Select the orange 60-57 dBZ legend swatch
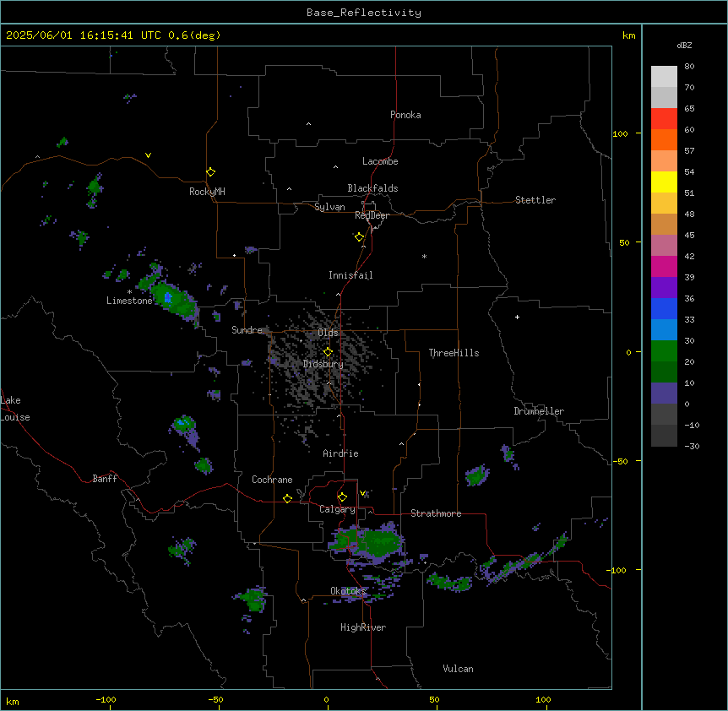The image size is (728, 711). (664, 139)
